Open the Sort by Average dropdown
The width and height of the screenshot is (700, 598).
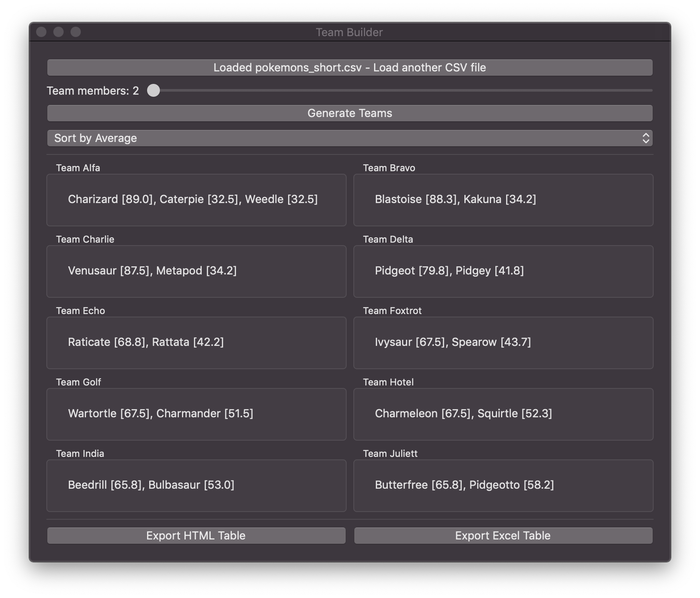350,138
